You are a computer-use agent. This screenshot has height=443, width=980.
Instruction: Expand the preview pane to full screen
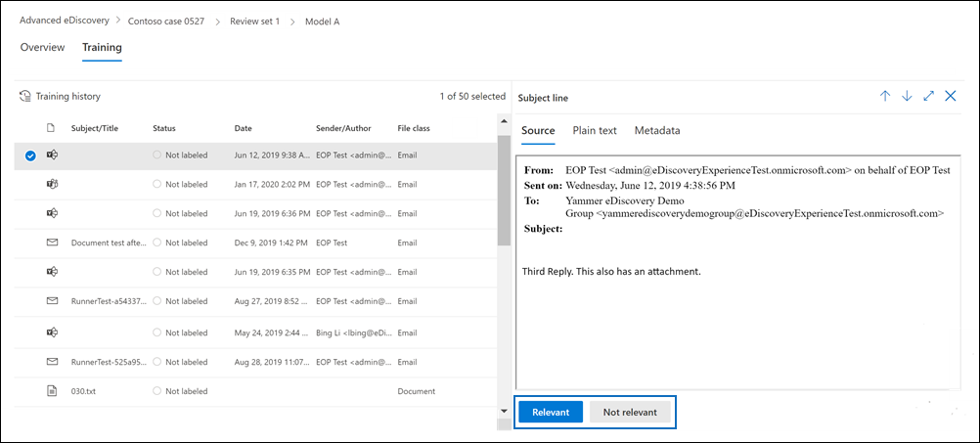928,96
